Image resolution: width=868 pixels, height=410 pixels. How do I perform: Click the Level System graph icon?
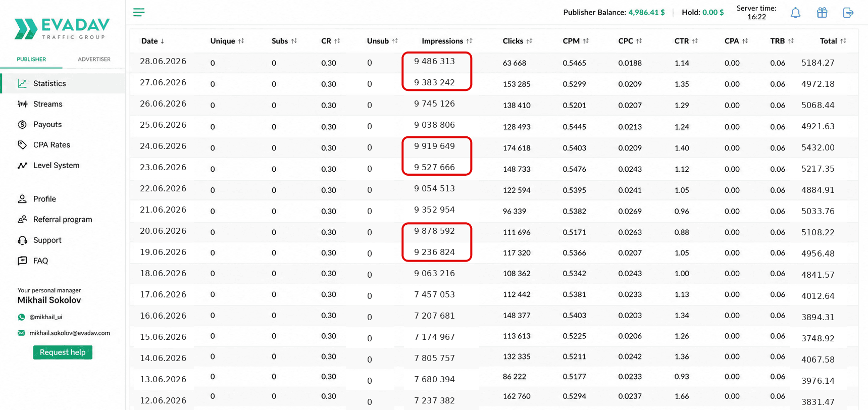pyautogui.click(x=22, y=165)
